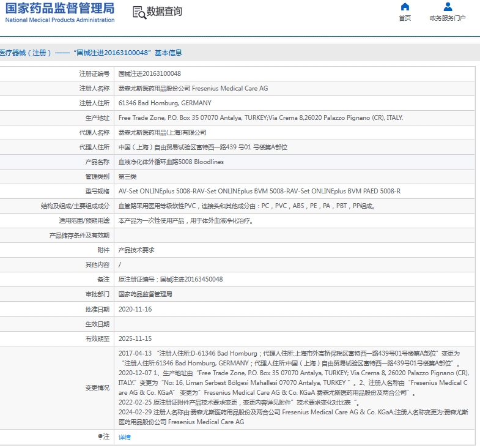Screen dimensions: 480x448
Task: Click the home house icon
Action: click(x=405, y=7)
